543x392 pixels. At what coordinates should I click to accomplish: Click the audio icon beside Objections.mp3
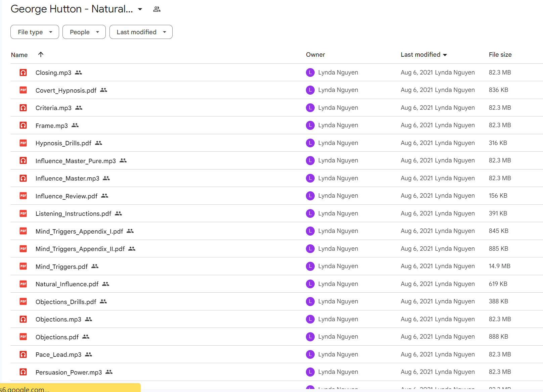(23, 319)
